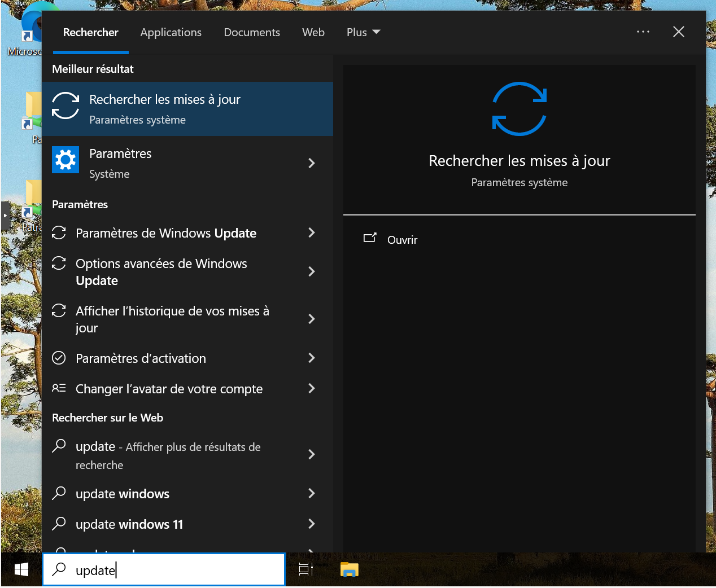
Task: Expand arrow for Paramètres d'activation
Action: coord(312,358)
